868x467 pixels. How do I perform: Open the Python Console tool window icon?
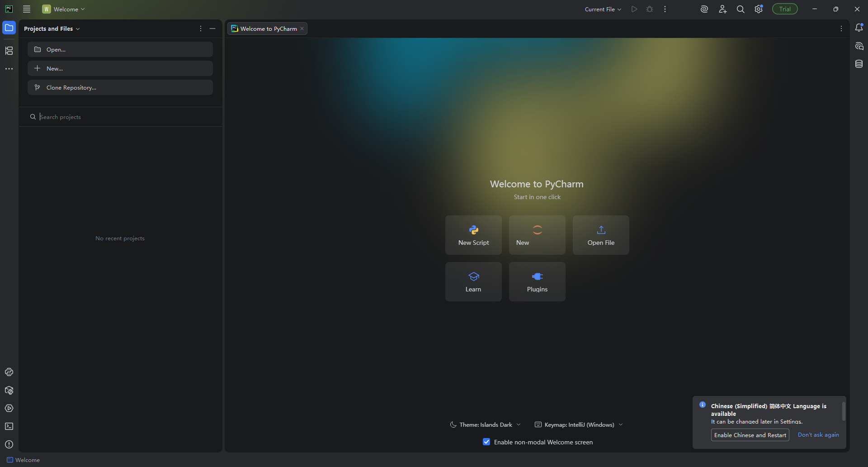[x=9, y=372]
